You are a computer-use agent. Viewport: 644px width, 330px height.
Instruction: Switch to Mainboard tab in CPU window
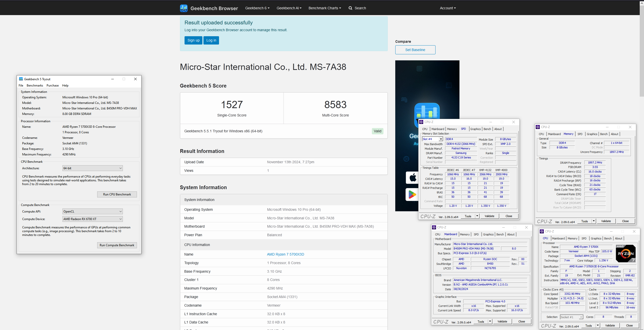558,238
